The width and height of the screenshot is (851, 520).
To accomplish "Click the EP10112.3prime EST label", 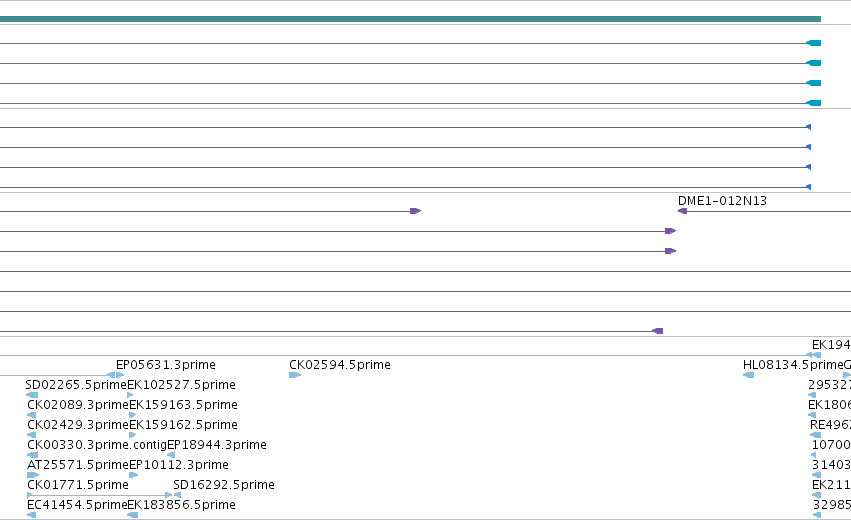I will pyautogui.click(x=179, y=465).
